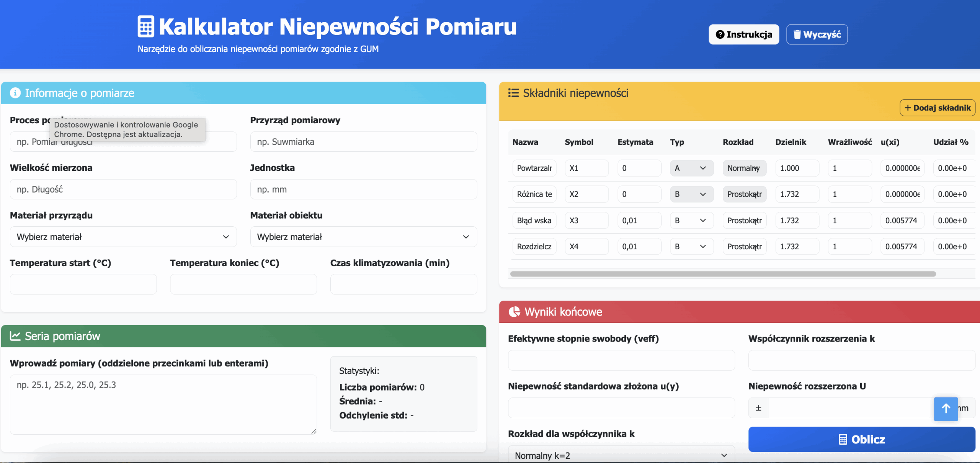Open the Materiał przyrządu dropdown
The image size is (980, 463).
click(x=123, y=237)
